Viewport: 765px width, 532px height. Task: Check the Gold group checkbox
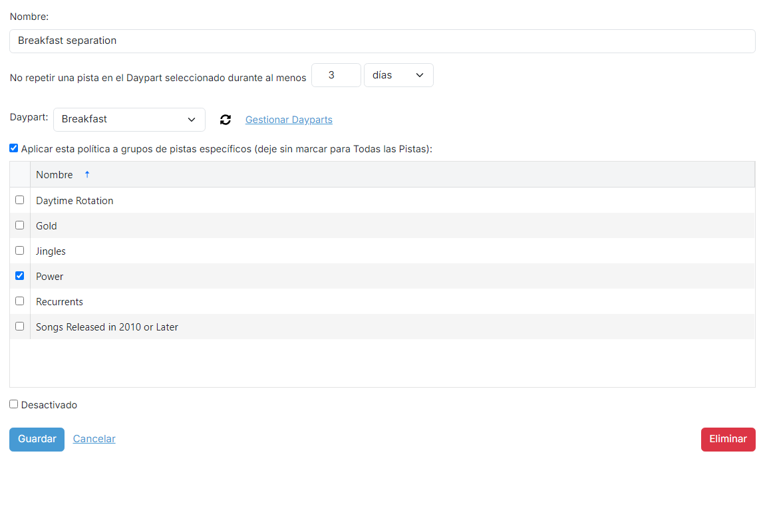pos(19,225)
